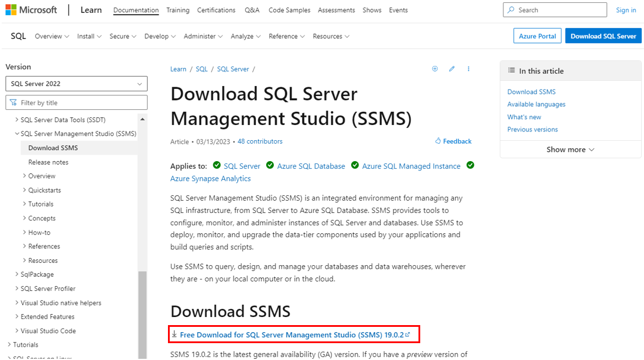Click the Microsoft logo
The image size is (644, 360).
[31, 10]
